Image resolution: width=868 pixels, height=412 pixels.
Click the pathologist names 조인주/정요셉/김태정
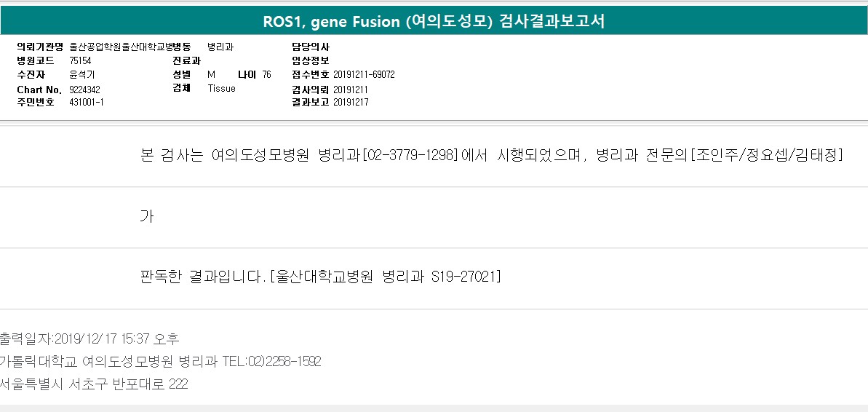point(767,155)
